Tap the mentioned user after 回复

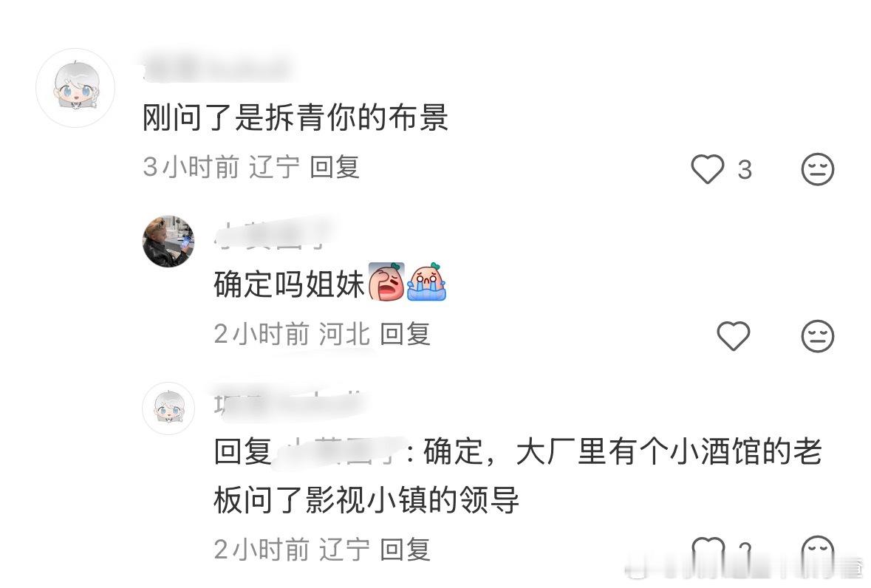pyautogui.click(x=339, y=451)
